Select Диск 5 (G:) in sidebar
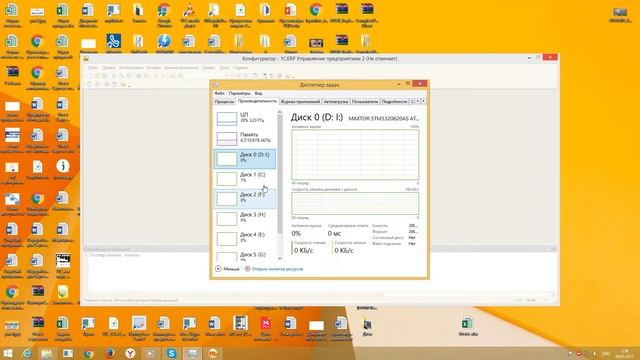 click(x=245, y=256)
